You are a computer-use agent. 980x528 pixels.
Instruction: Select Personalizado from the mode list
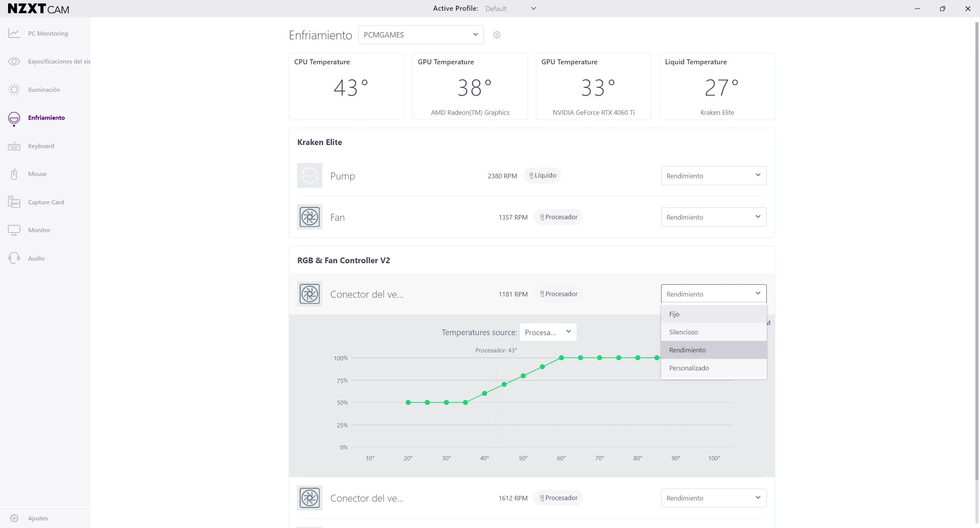click(714, 368)
